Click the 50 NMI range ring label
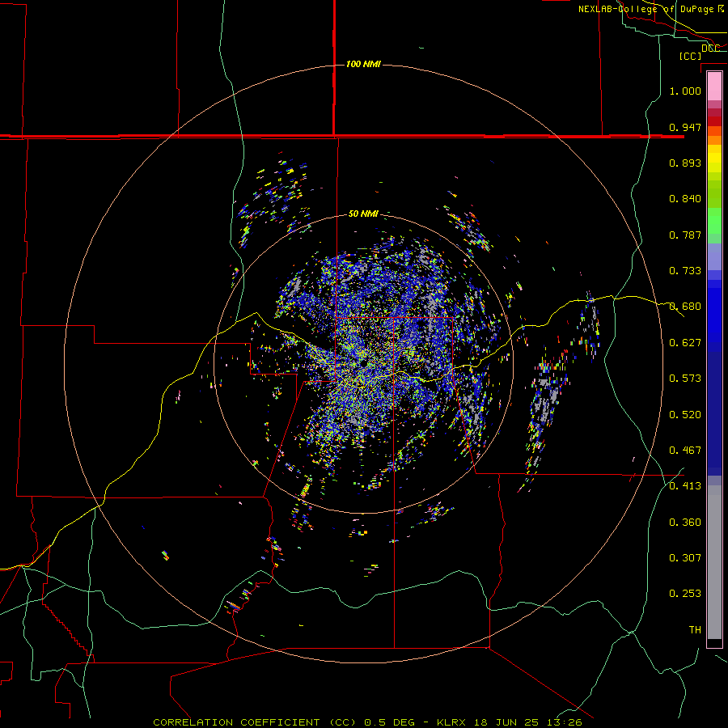 [x=363, y=214]
